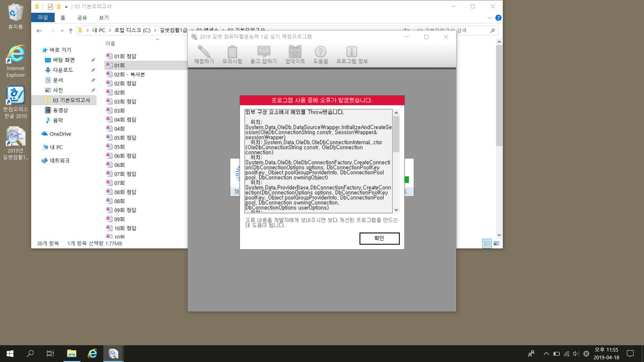Open the 보기 ribbon tab
This screenshot has height=362, width=644.
click(104, 17)
